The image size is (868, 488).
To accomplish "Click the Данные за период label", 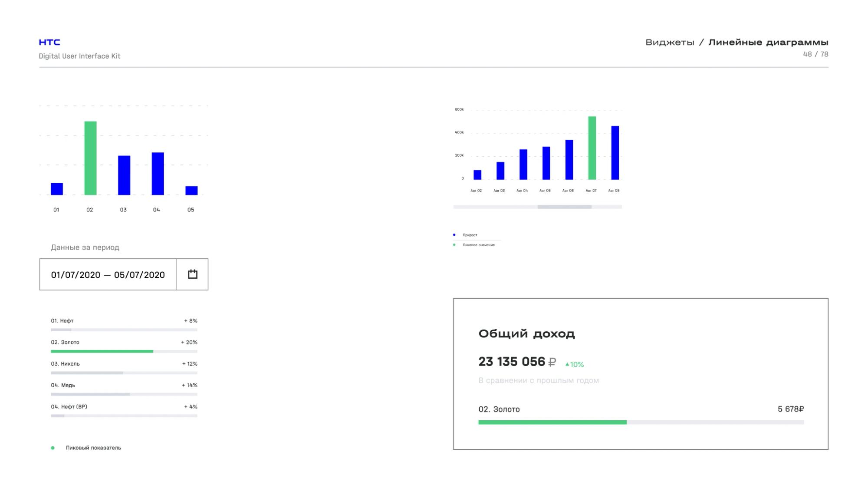I will coord(85,247).
